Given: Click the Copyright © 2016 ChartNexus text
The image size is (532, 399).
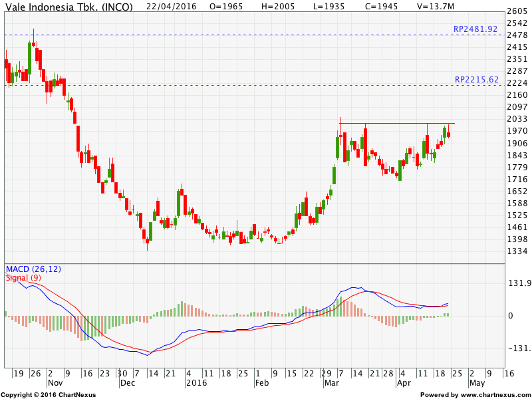Looking at the screenshot, I should click(49, 395).
